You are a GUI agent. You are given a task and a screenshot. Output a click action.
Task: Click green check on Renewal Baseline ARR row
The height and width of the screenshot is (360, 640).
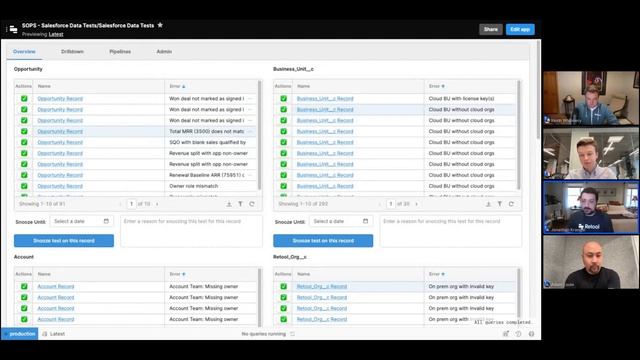(24, 175)
